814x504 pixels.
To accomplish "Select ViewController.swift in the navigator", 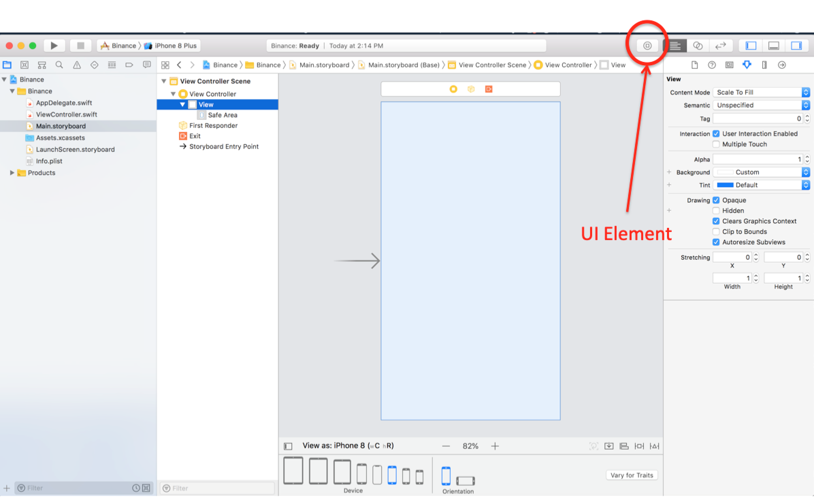I will [x=66, y=115].
